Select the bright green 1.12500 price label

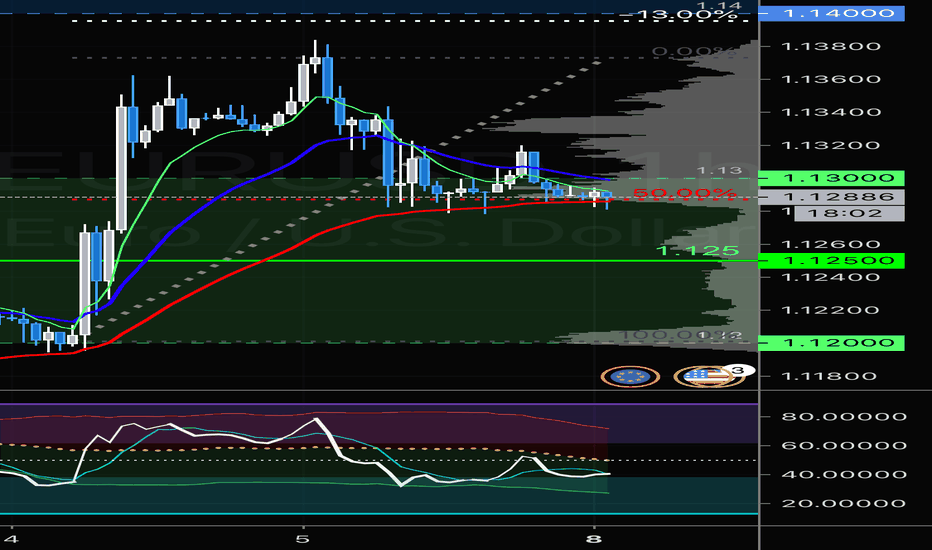[x=832, y=260]
